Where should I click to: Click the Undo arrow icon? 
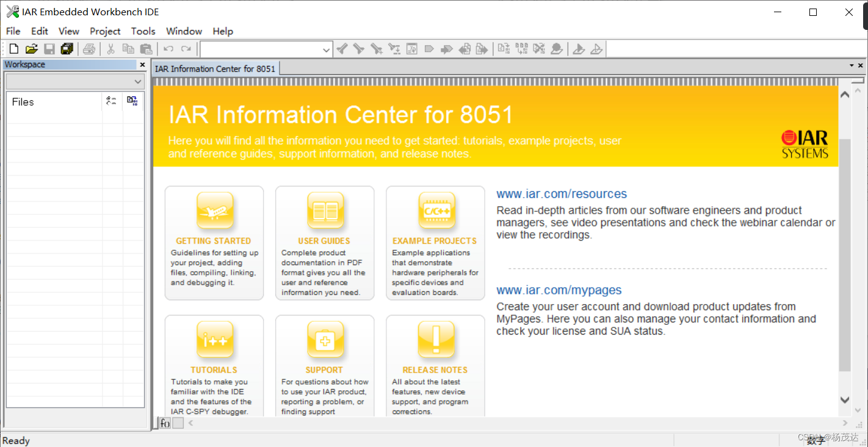tap(168, 49)
